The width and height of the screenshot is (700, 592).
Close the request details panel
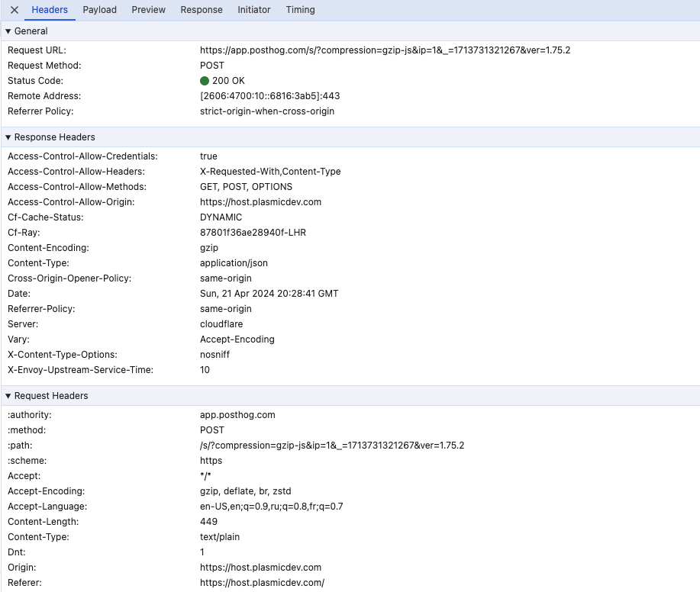(x=14, y=10)
